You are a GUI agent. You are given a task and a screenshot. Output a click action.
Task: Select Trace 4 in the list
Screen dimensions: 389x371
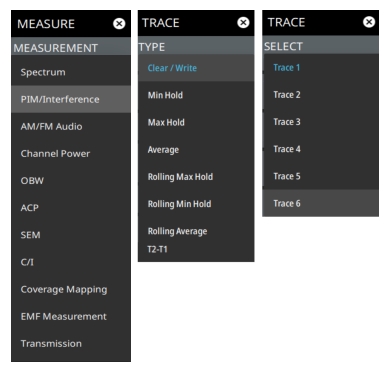(x=321, y=149)
